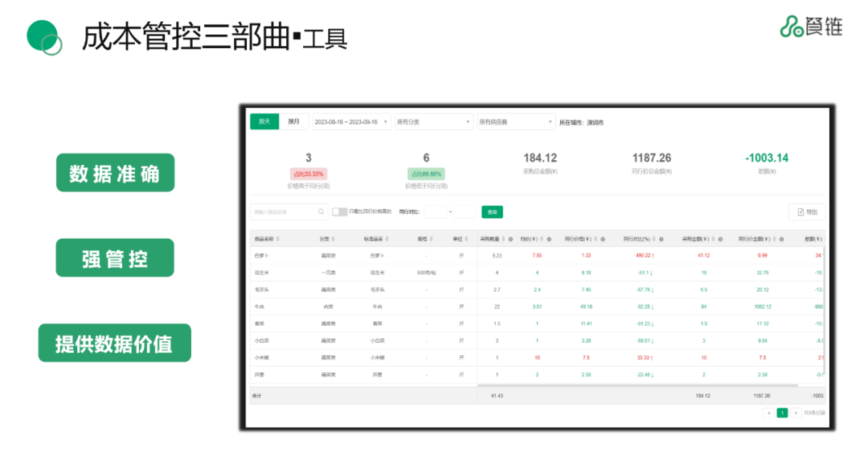Screen dimensions: 868x460
Task: Open the 所有供应商 supplier dropdown
Action: pos(515,122)
